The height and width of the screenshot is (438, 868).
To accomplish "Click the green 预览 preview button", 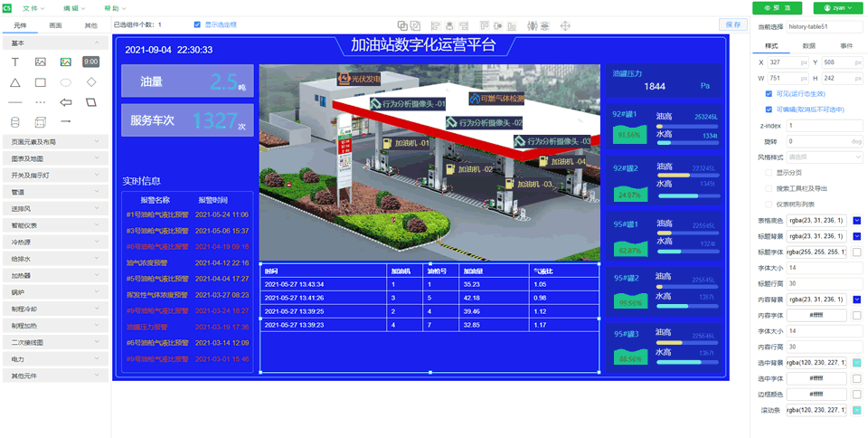I will [x=778, y=8].
